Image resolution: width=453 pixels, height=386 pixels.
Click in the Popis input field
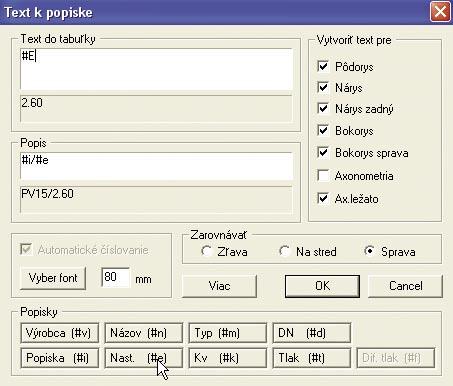pos(156,166)
